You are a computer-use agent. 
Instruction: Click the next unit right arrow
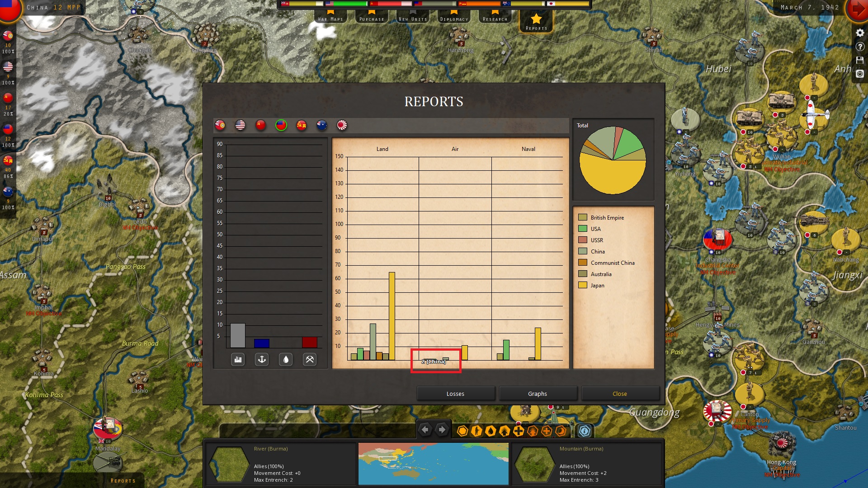pyautogui.click(x=442, y=430)
